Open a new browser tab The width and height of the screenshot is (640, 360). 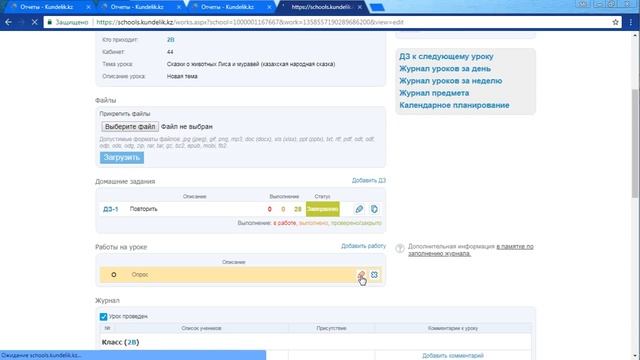click(x=377, y=7)
